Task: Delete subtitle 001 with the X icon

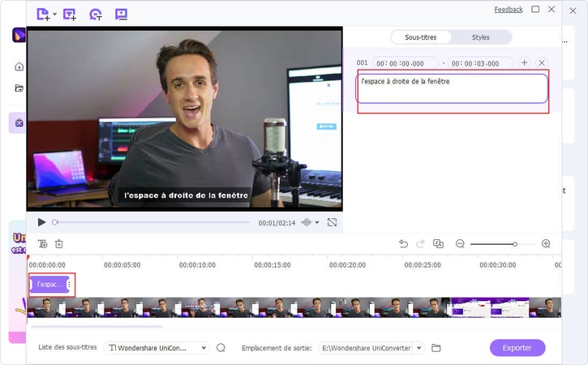Action: [542, 62]
